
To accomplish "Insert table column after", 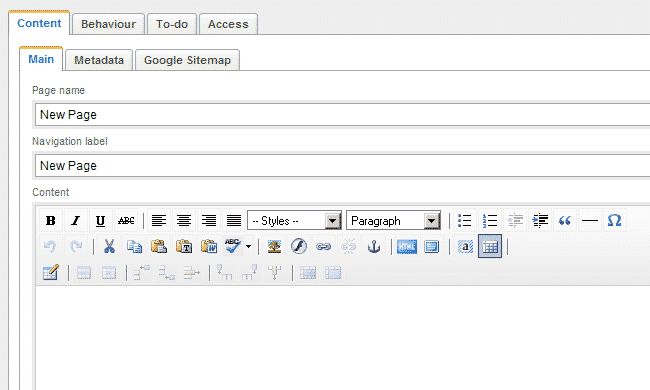I will pyautogui.click(x=250, y=273).
